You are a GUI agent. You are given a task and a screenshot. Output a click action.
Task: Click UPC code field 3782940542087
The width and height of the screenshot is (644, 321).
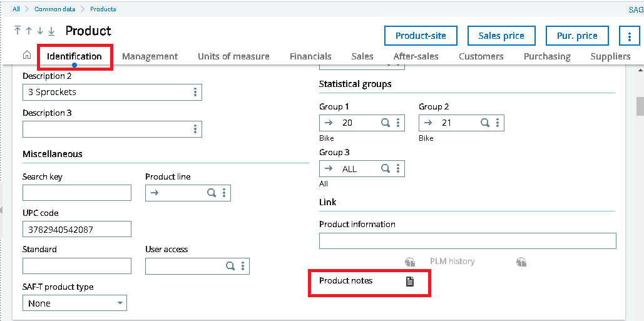click(77, 229)
